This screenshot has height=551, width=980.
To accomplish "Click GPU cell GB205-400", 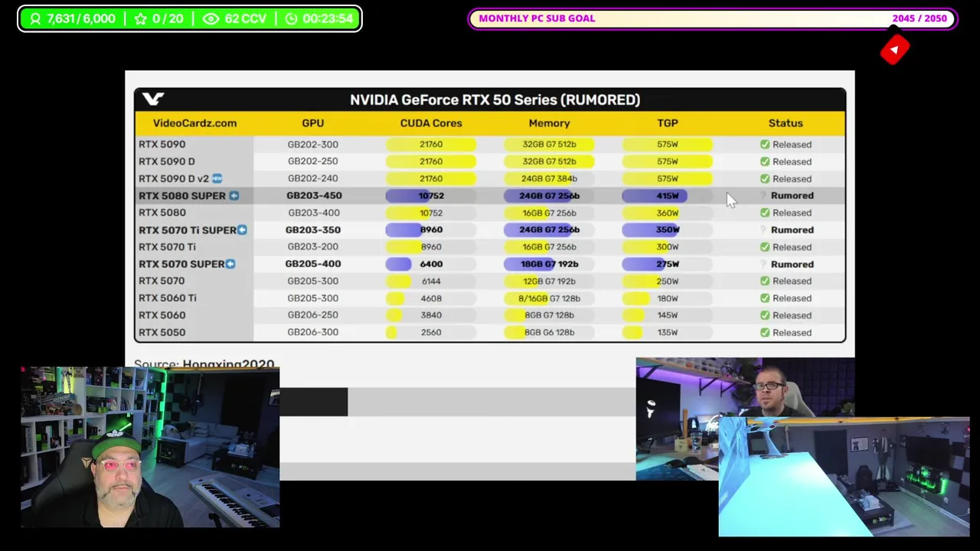I will coord(312,264).
